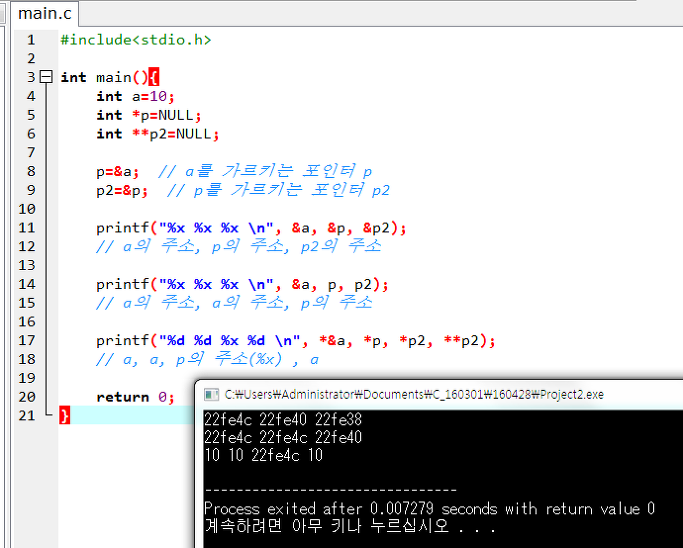Collapse the main() function fold marker

click(x=46, y=77)
